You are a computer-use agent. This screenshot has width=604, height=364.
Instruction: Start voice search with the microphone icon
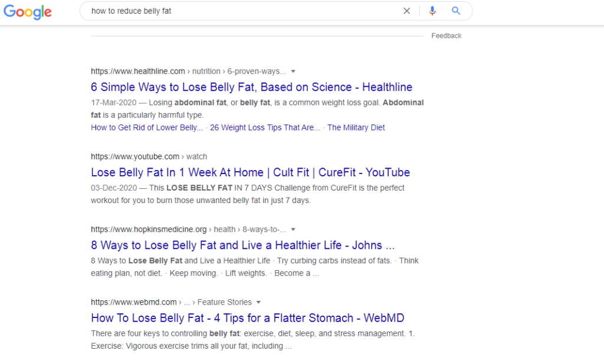click(432, 11)
